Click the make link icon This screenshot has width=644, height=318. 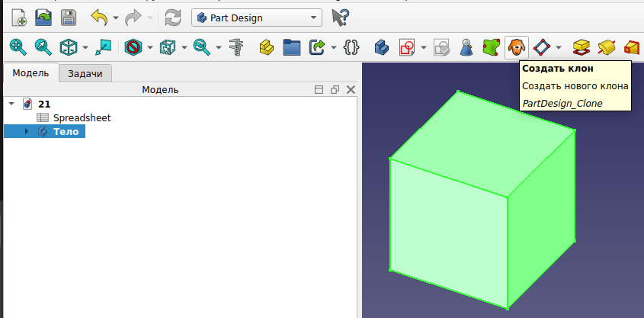pyautogui.click(x=317, y=47)
